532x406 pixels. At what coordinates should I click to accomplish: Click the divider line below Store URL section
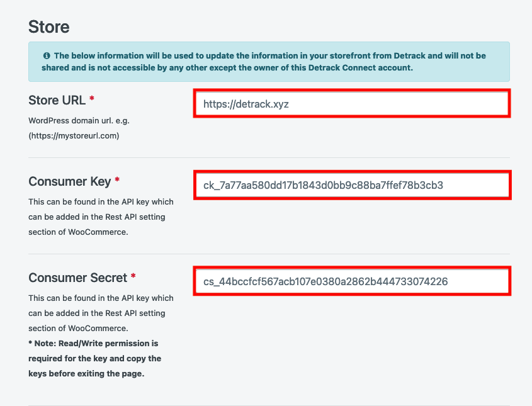click(269, 157)
